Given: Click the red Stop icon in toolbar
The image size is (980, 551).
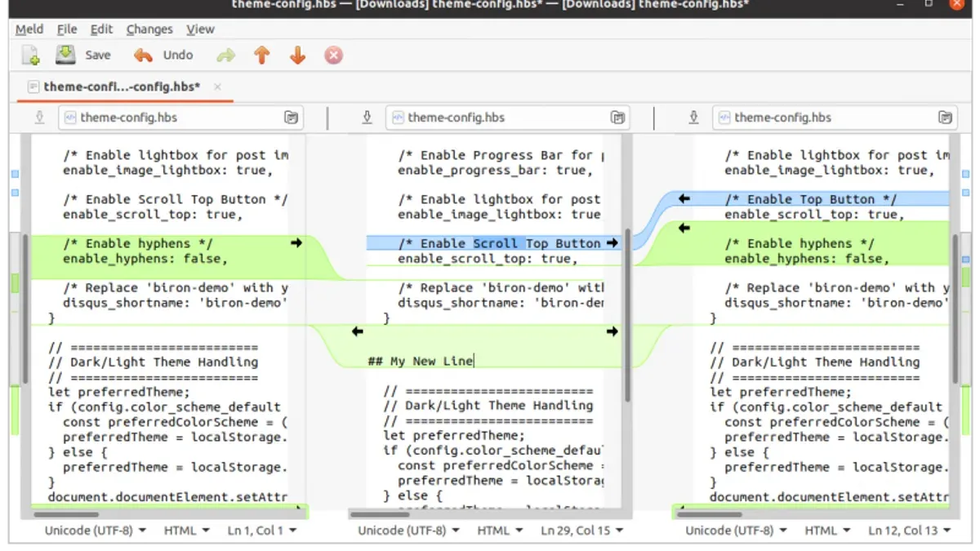Looking at the screenshot, I should [x=333, y=56].
